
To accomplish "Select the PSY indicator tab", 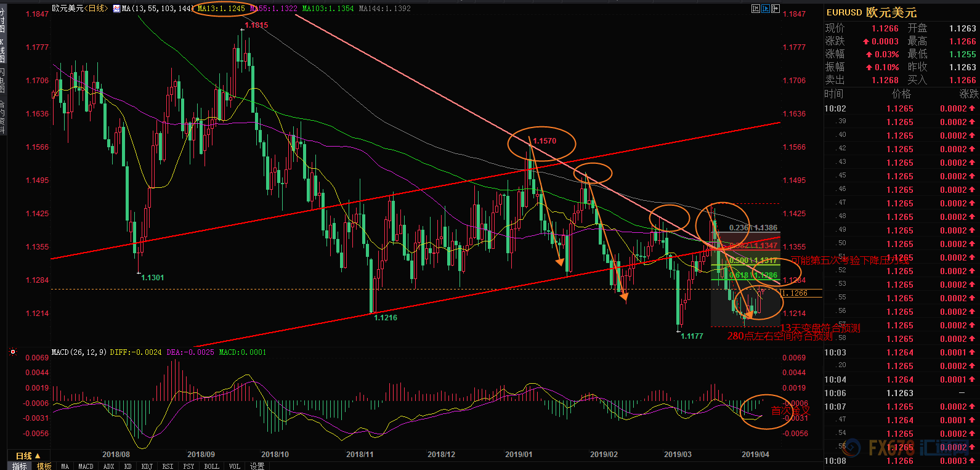I will tap(188, 466).
